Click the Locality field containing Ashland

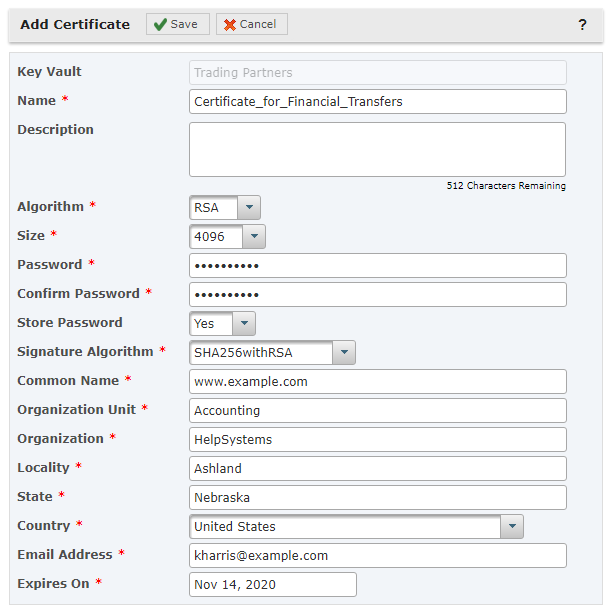377,468
